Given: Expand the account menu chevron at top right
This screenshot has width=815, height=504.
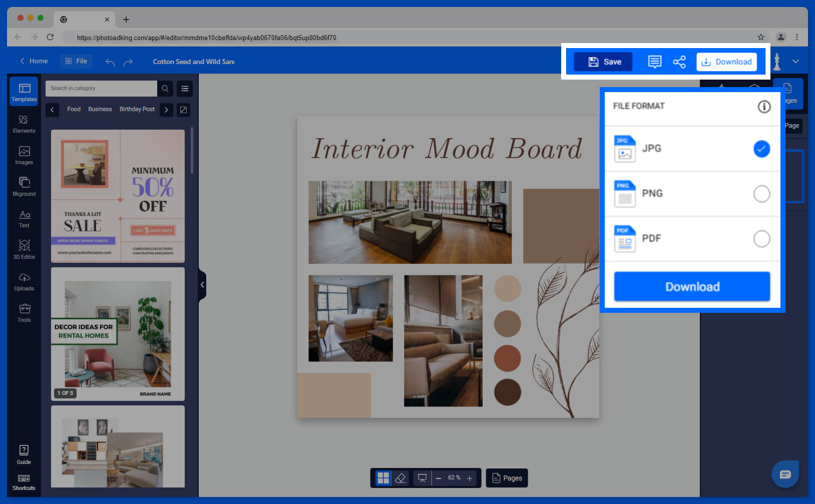Looking at the screenshot, I should point(795,61).
